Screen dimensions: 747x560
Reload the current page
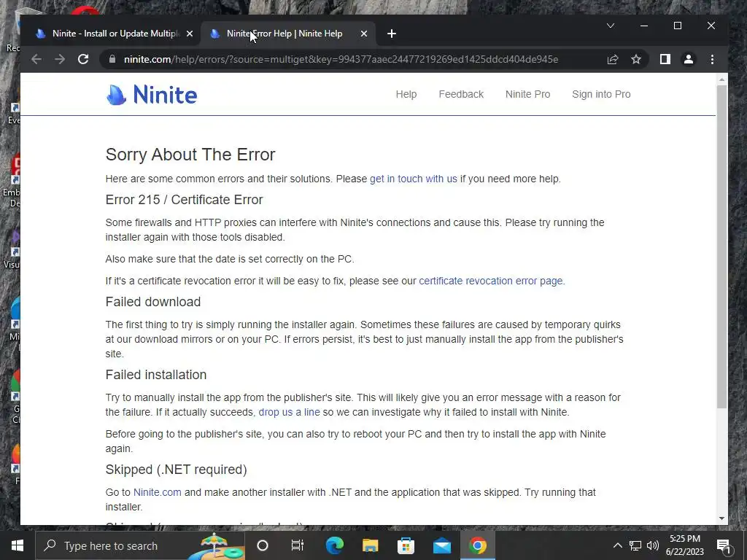(x=83, y=59)
